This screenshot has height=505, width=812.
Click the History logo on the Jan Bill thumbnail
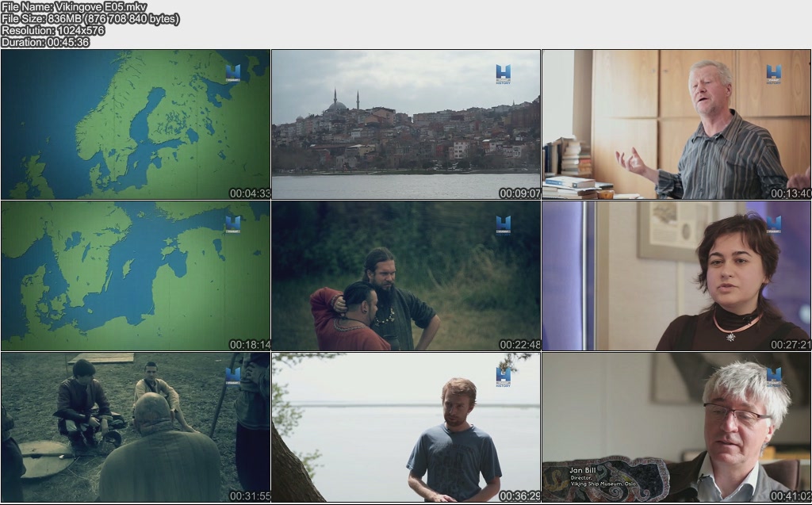773,376
